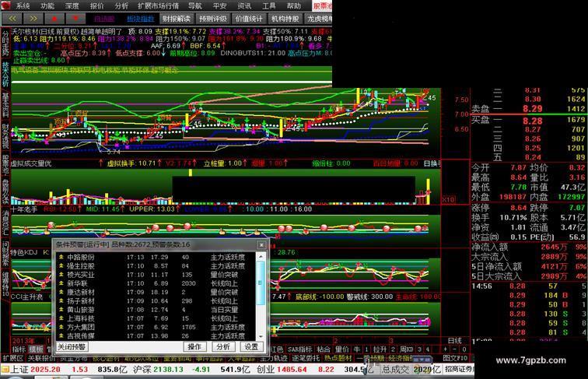Click the double-left arrow back button
Image resolution: width=588 pixels, height=379 pixels.
click(12, 19)
